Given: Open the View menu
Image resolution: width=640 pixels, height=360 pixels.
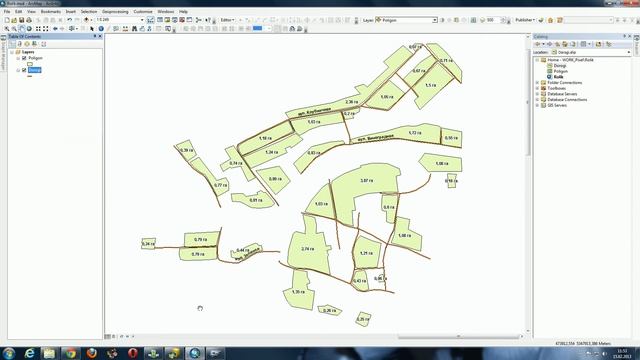Looking at the screenshot, I should tap(31, 12).
